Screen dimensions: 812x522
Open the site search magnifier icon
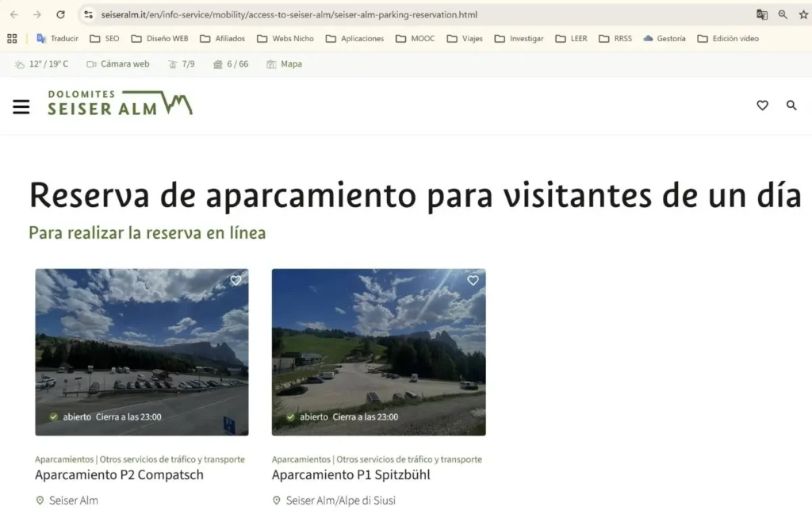(791, 106)
